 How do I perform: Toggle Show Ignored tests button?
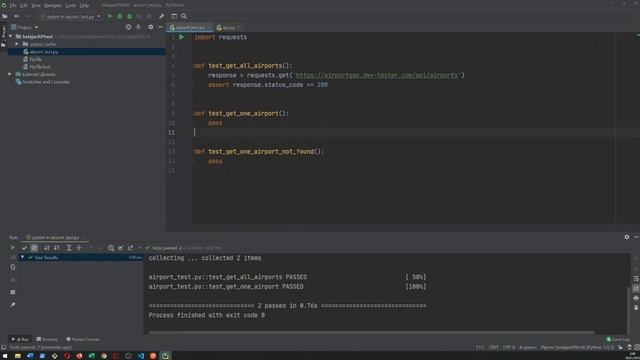34,248
